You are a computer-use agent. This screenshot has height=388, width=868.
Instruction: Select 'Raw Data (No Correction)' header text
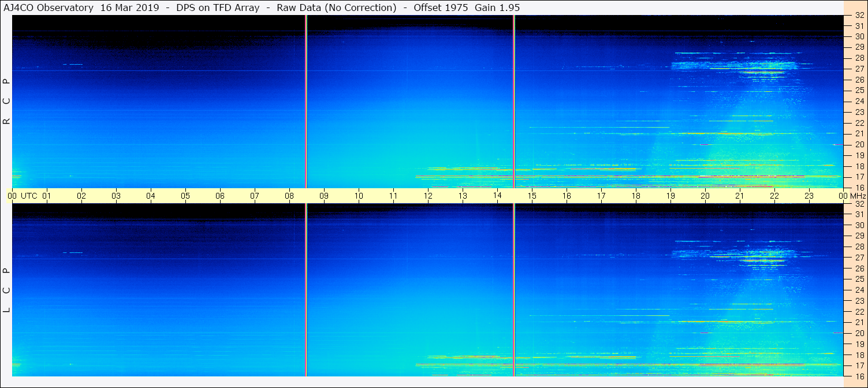tap(337, 8)
